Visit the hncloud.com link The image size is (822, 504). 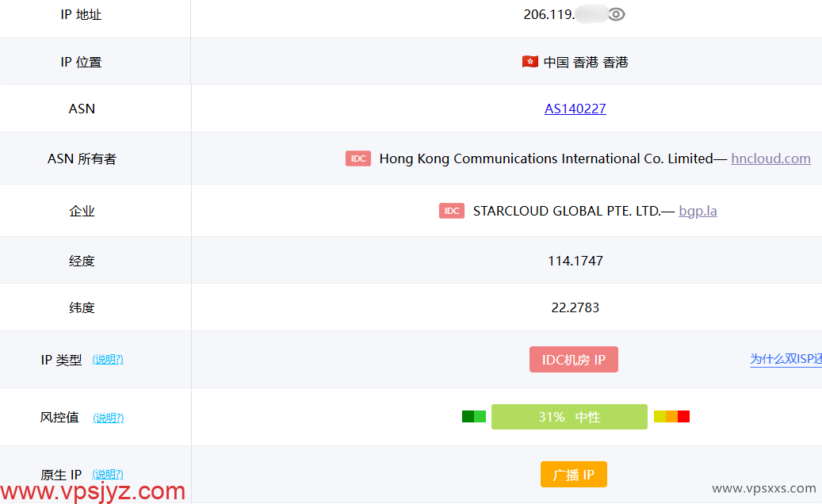pyautogui.click(x=770, y=158)
